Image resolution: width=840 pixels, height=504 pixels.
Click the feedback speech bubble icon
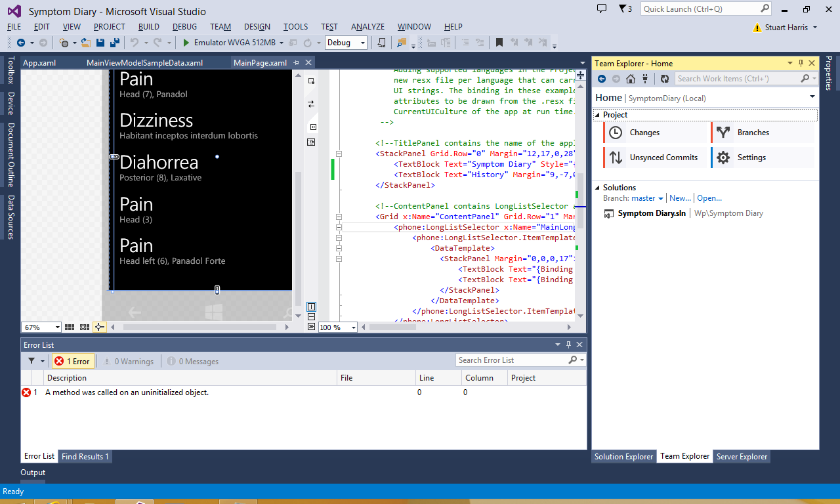[x=602, y=9]
